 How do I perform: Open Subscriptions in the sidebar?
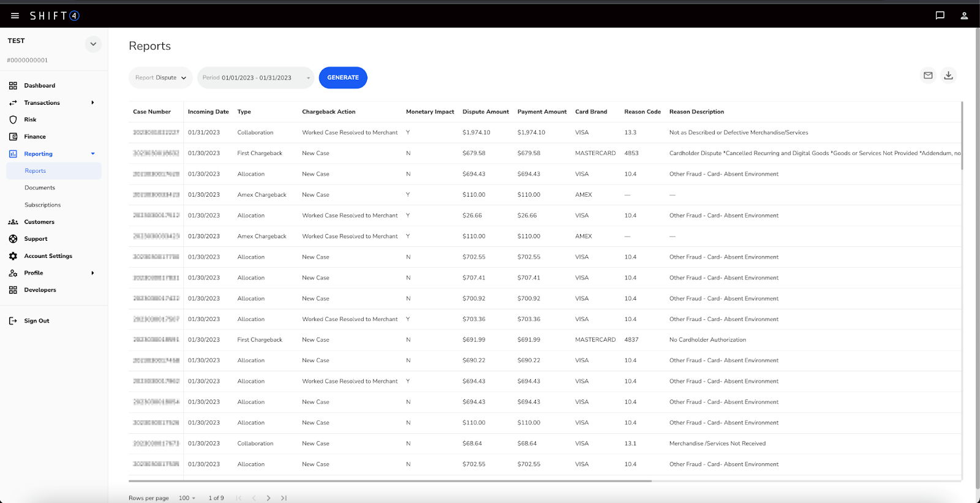coord(42,205)
